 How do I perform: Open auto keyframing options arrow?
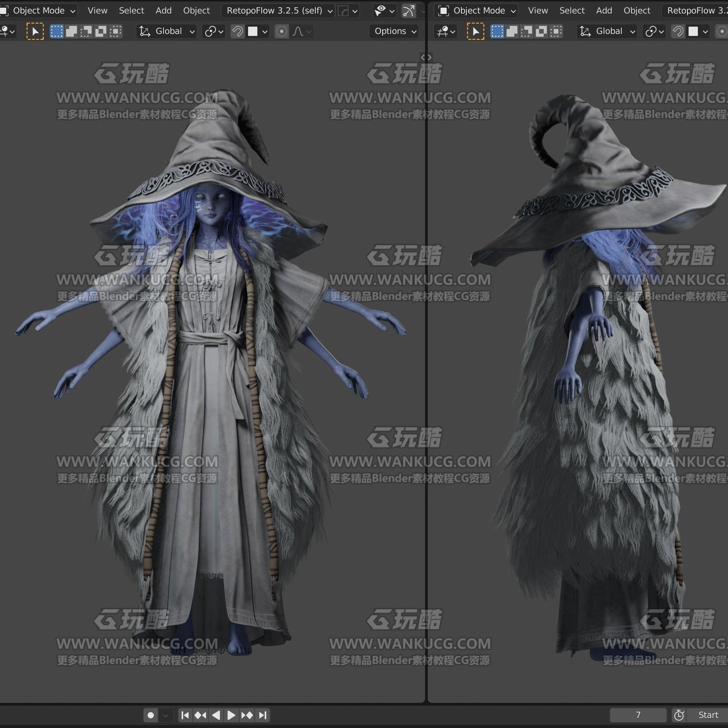(165, 715)
